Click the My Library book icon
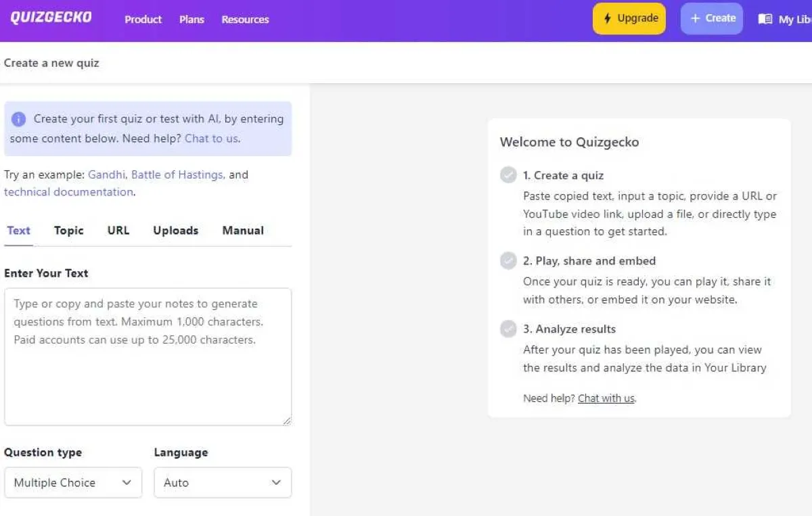 pos(765,19)
